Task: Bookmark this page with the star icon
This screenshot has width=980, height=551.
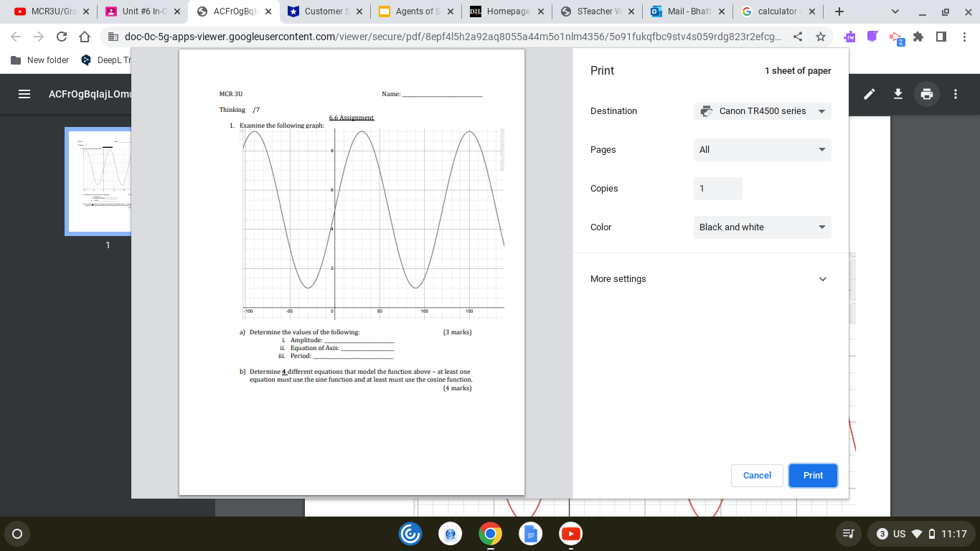Action: pyautogui.click(x=821, y=37)
